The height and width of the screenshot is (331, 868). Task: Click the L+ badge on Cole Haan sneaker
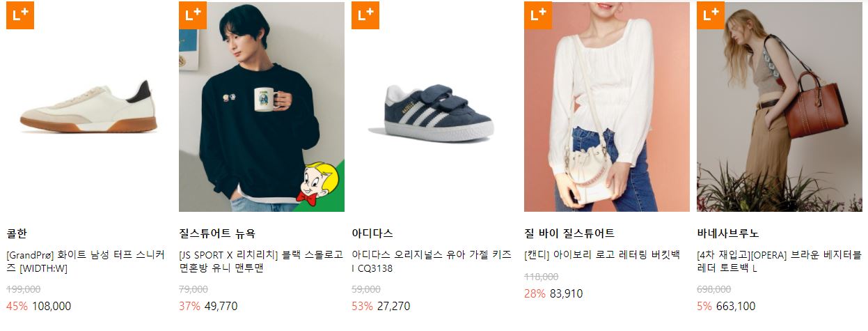pyautogui.click(x=20, y=15)
